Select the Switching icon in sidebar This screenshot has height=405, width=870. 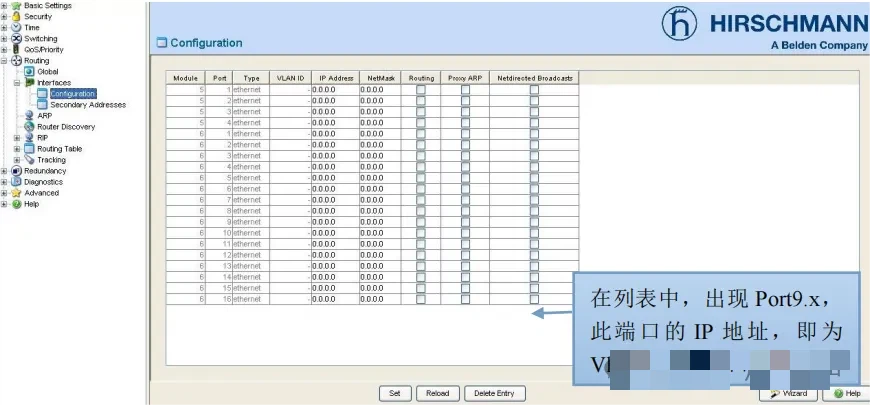point(16,39)
